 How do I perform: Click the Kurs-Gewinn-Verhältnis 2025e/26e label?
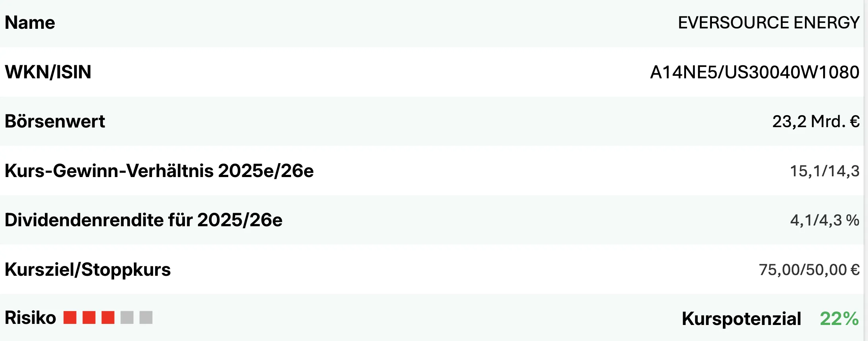pyautogui.click(x=159, y=171)
